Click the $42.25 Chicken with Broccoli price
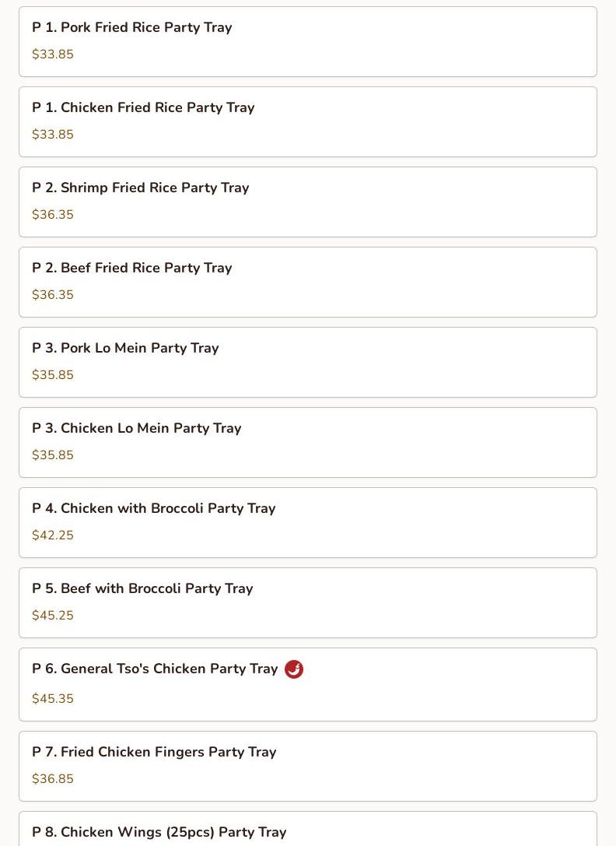 click(53, 535)
